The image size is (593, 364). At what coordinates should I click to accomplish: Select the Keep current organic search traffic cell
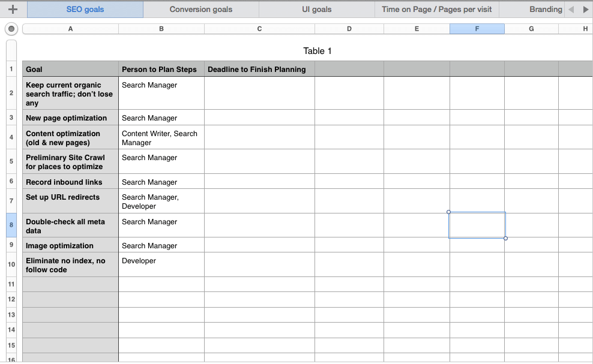(x=70, y=94)
